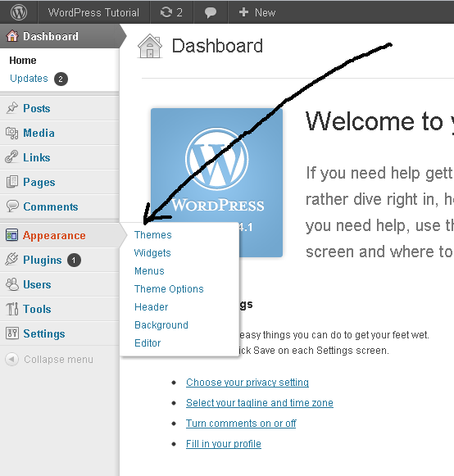Go to Home under Dashboard
This screenshot has height=476, width=454.
23,61
